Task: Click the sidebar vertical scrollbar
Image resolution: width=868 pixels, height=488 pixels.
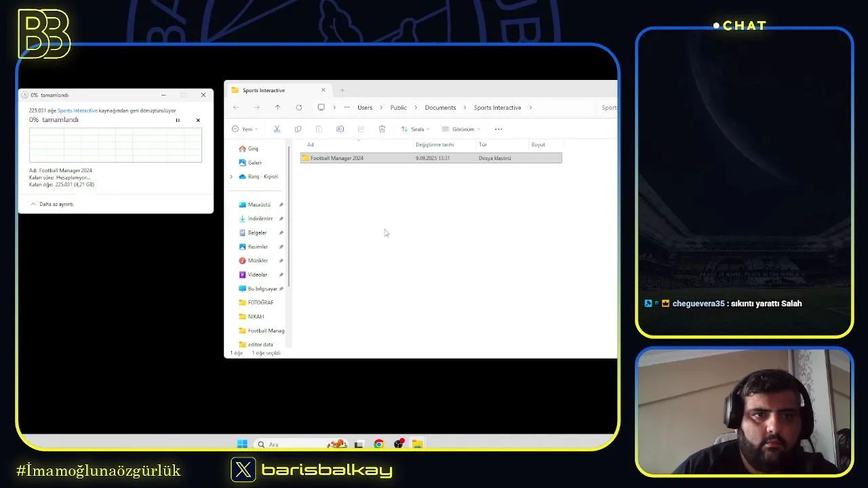Action: [289, 217]
